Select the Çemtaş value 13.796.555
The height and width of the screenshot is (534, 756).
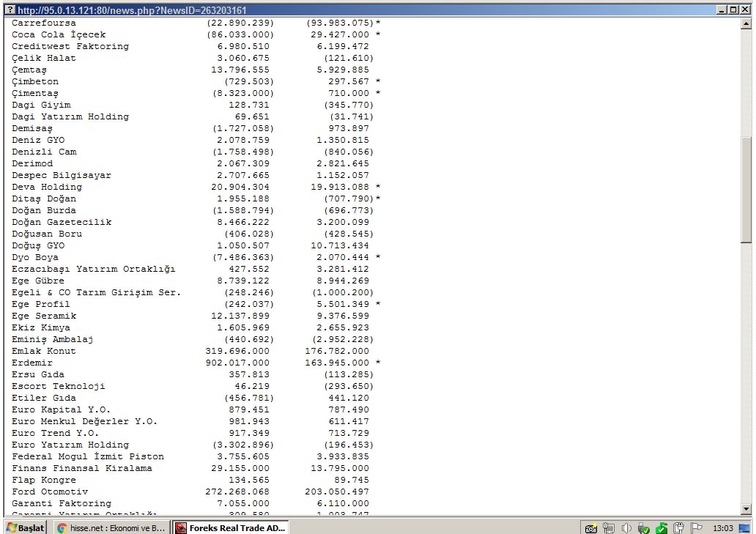click(x=240, y=70)
